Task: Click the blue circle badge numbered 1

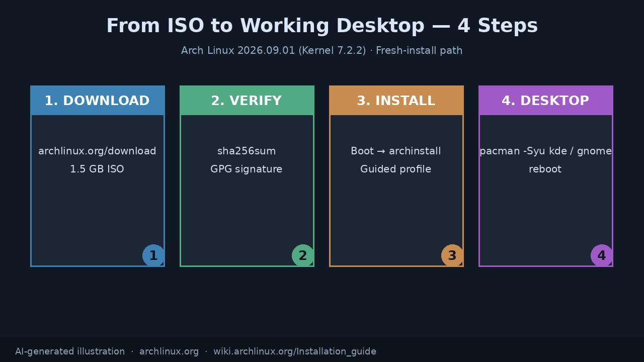Action: point(153,255)
